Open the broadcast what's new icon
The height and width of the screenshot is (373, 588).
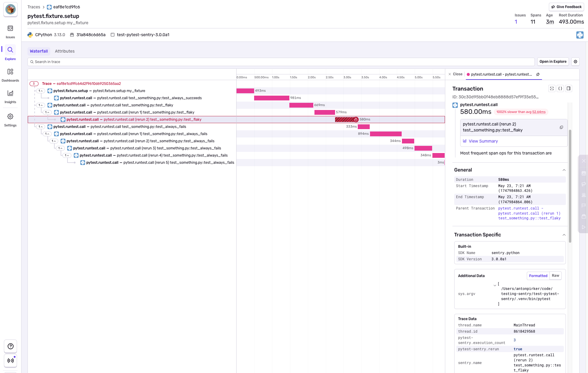pyautogui.click(x=10, y=360)
